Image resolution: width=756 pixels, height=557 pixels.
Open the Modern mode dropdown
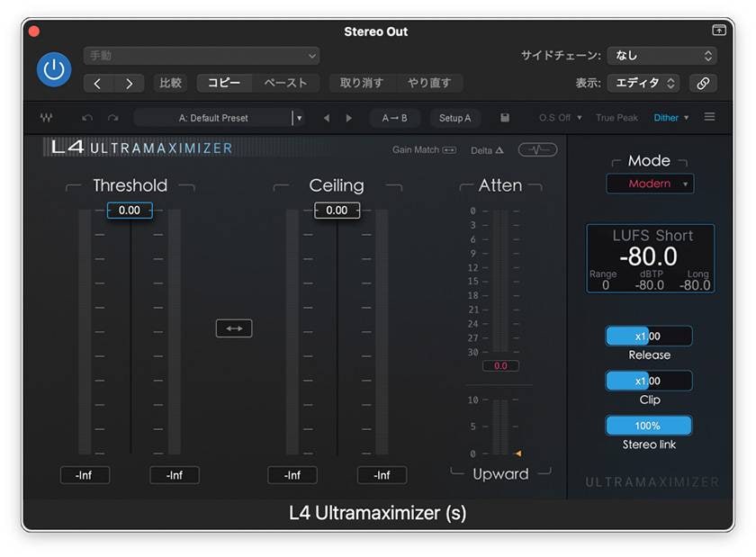point(649,184)
